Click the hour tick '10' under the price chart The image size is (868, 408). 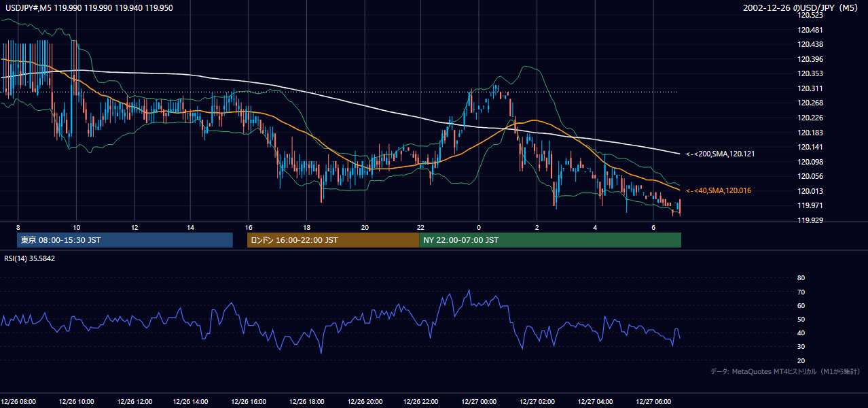click(77, 227)
